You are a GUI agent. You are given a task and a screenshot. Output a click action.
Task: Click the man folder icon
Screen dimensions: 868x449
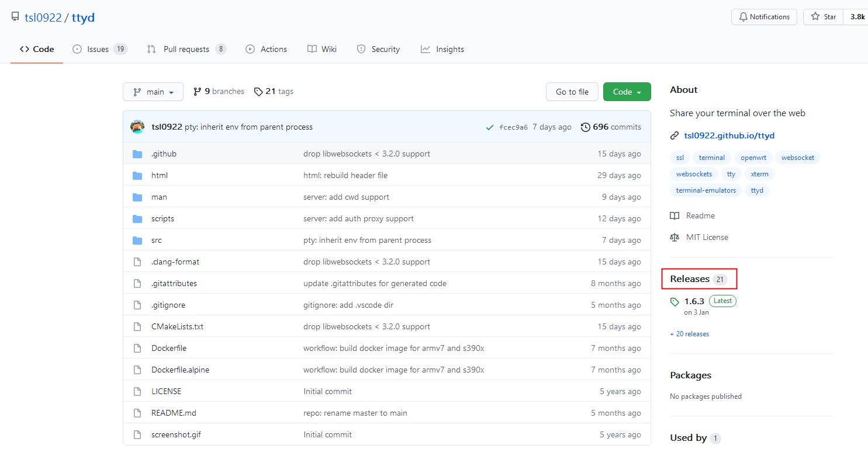[x=137, y=197]
